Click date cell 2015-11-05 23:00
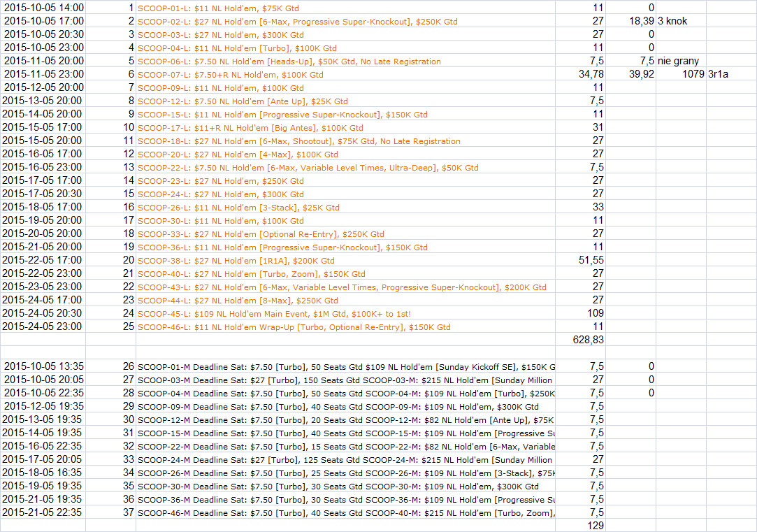Viewport: 757px width, 532px height. (x=43, y=74)
